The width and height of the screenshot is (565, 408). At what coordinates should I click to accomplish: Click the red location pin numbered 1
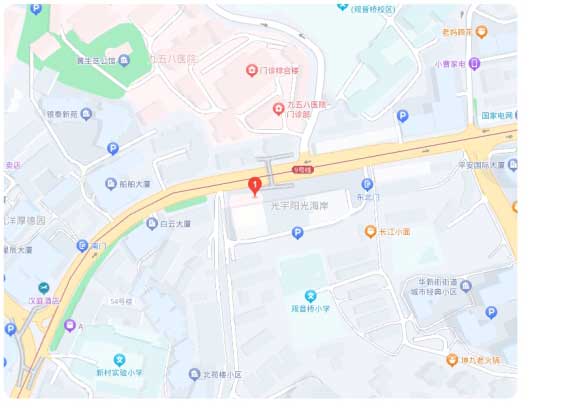[x=255, y=187]
